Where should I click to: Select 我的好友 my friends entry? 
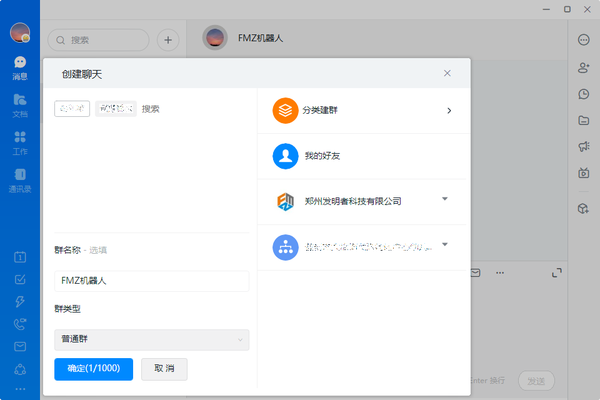(362, 156)
